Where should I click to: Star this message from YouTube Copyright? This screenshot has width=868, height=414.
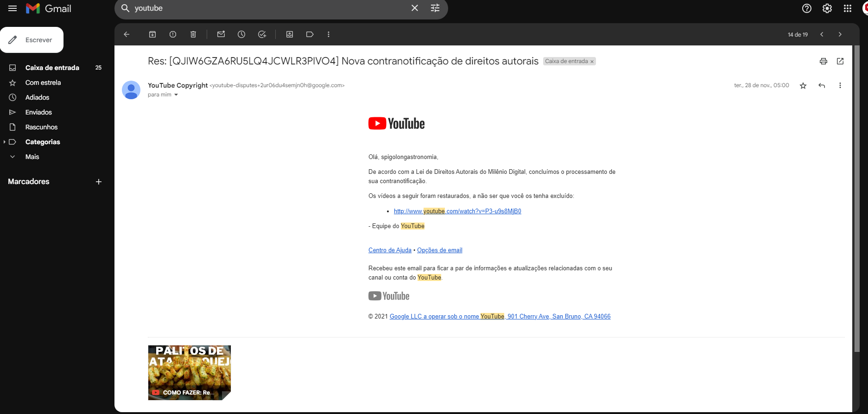pos(803,85)
